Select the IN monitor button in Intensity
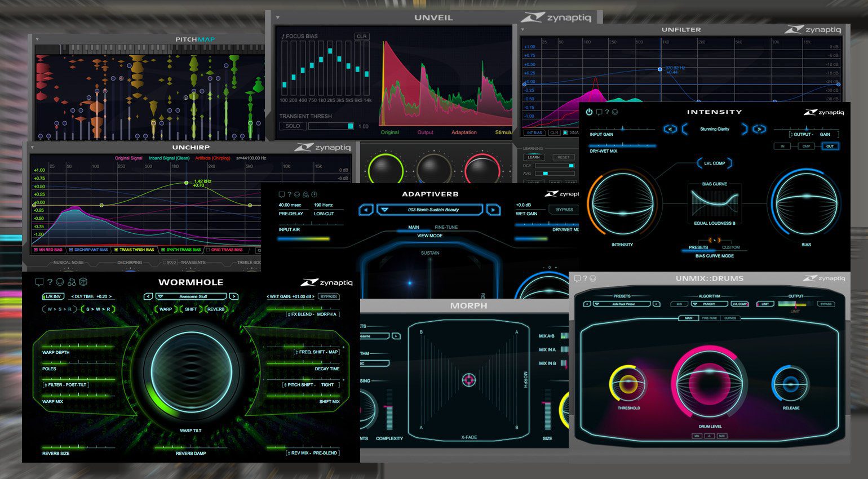Screen dimensions: 868x479 [x=782, y=146]
